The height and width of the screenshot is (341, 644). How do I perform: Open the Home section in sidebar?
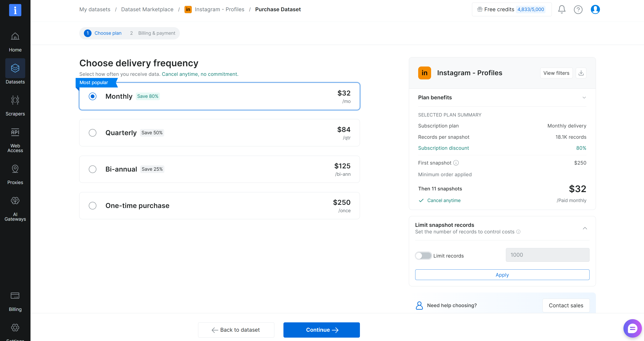15,42
